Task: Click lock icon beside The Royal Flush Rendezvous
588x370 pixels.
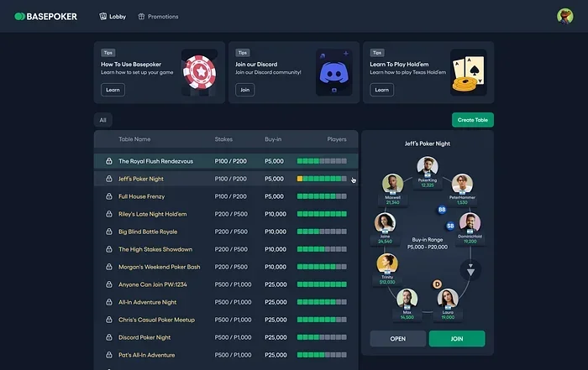Action: click(108, 161)
